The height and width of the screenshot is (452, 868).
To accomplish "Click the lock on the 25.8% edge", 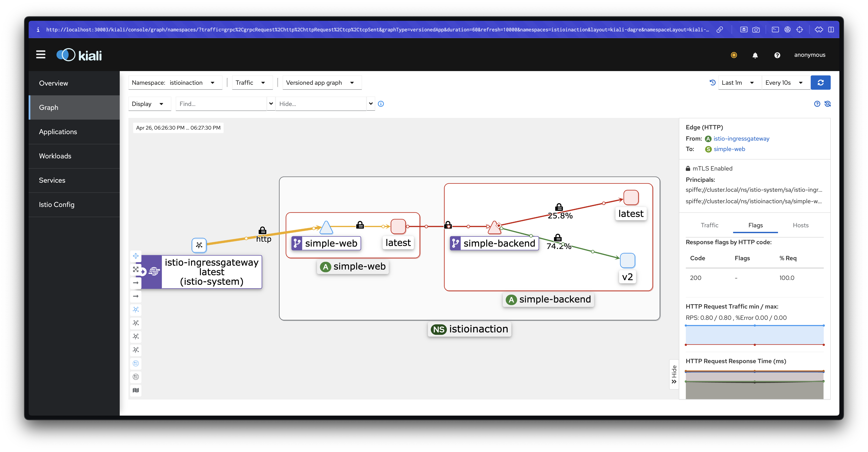I will pos(559,207).
